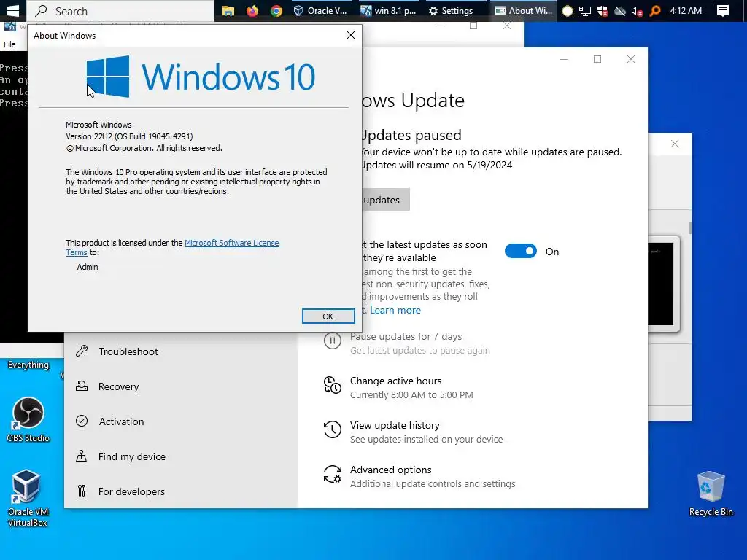Switch to Settings taskbar window
Viewport: 747px width, 560px height.
click(451, 10)
